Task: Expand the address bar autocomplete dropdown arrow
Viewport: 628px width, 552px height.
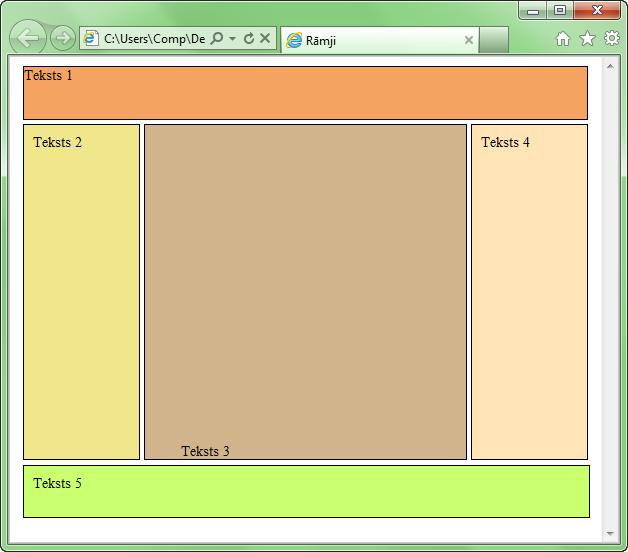Action: coord(232,39)
